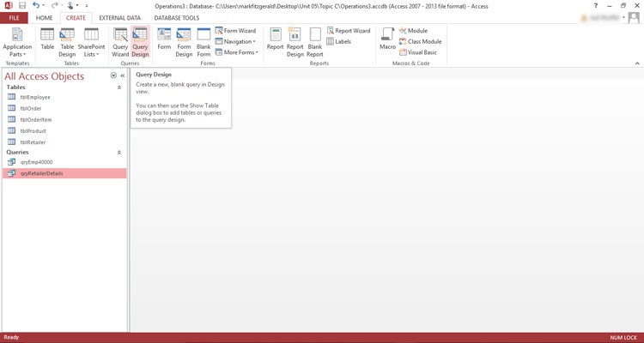Undo the last action
This screenshot has height=343, width=644.
click(x=36, y=6)
